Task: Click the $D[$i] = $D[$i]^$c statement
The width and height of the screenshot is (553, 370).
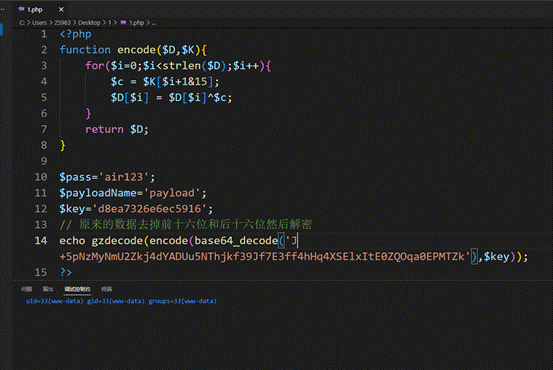Action: pyautogui.click(x=171, y=97)
